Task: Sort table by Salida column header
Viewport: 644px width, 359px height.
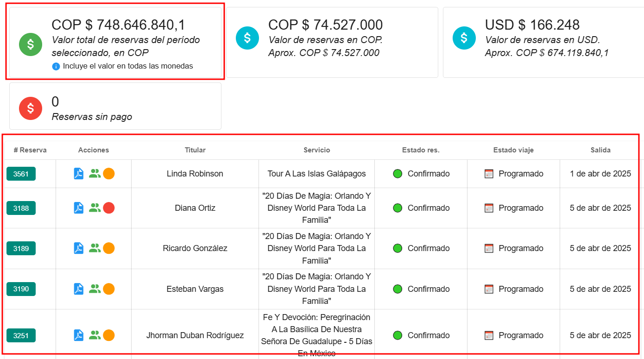Action: coord(600,150)
